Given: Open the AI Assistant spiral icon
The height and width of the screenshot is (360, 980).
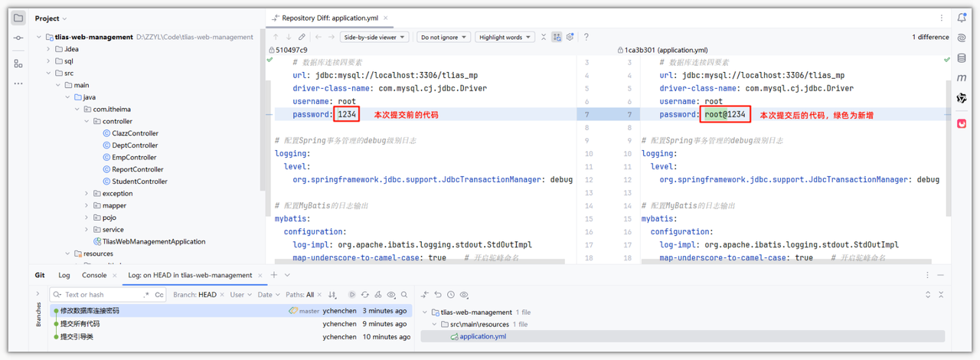Looking at the screenshot, I should (962, 38).
